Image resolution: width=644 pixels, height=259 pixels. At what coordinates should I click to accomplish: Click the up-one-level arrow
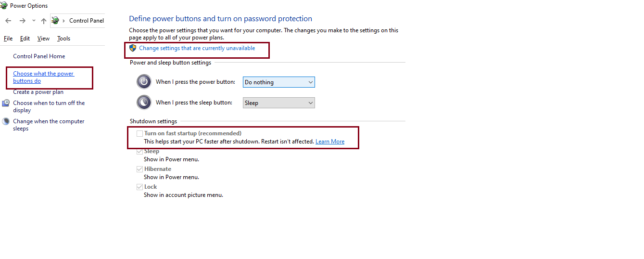click(44, 21)
